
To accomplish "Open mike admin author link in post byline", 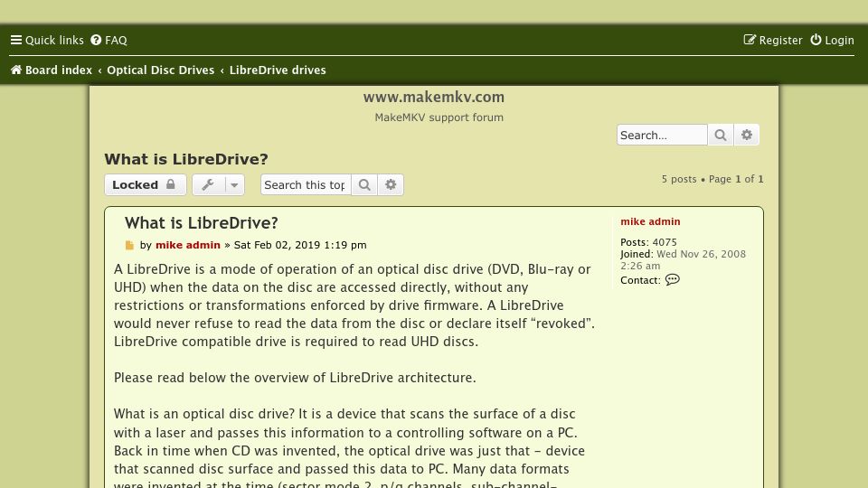I will [x=188, y=245].
